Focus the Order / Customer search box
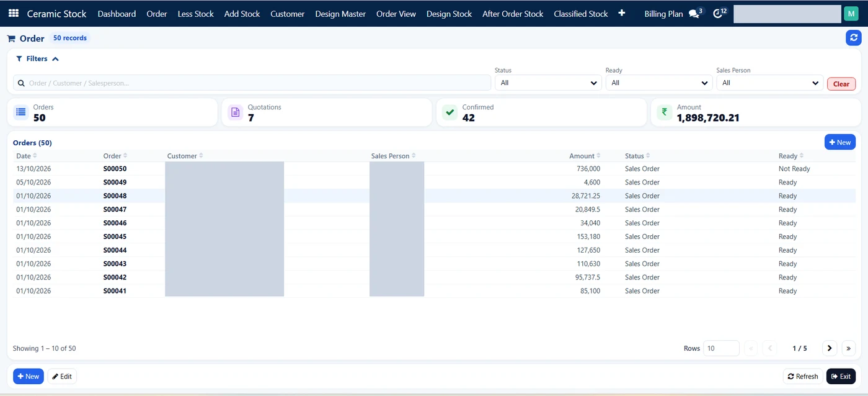 (252, 83)
